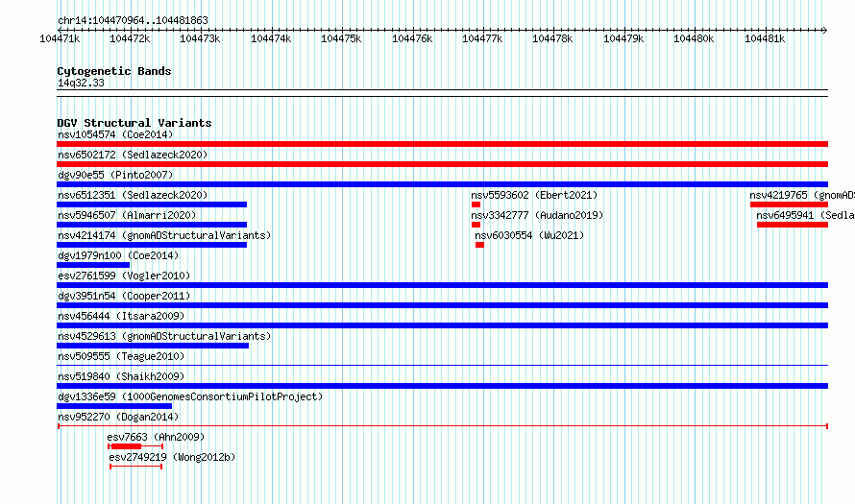Click the 104479k ruler position

coord(623,38)
